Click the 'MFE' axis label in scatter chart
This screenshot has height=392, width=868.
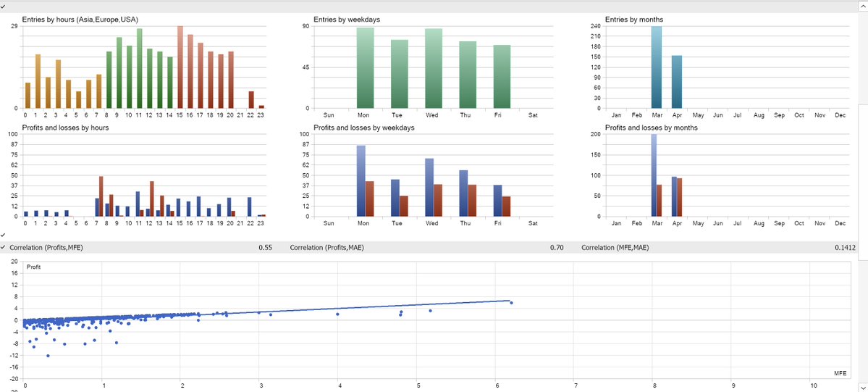(840, 374)
